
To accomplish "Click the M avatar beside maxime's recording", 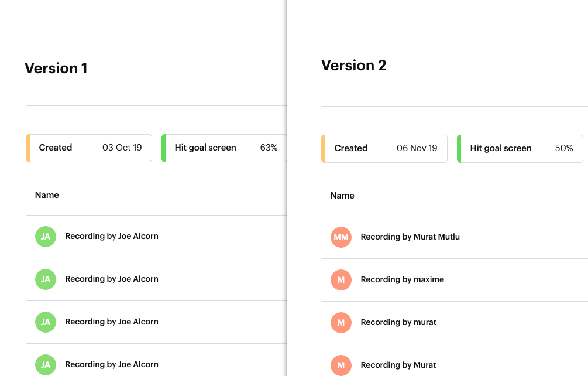I will [x=341, y=280].
